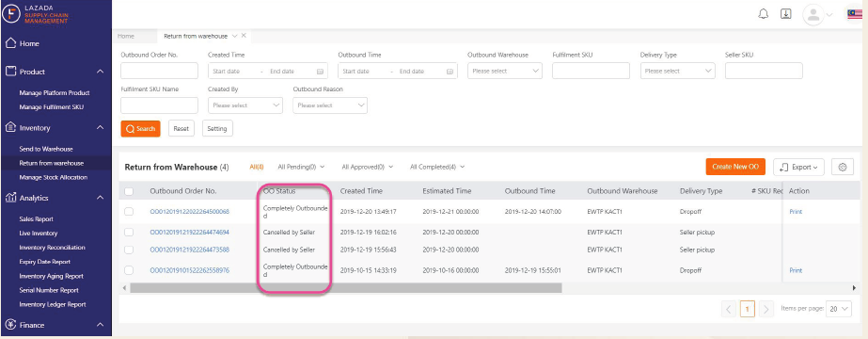
Task: Open the Created By dropdown
Action: 245,105
